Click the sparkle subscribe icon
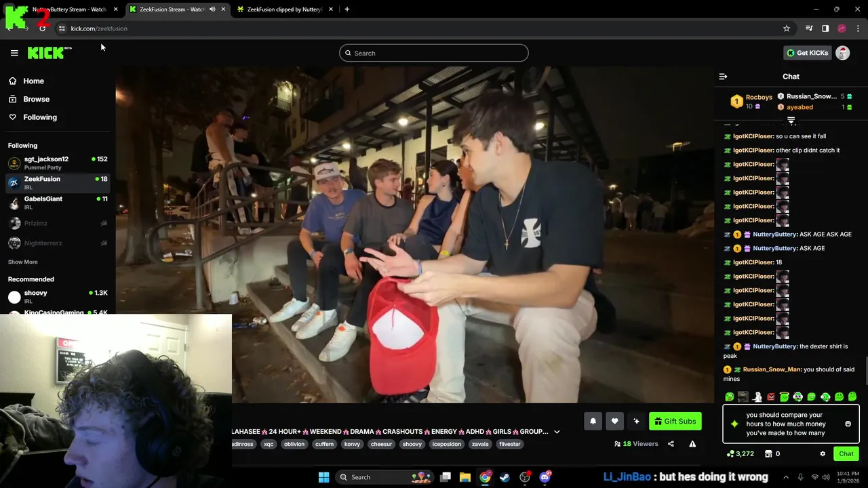 coord(636,422)
